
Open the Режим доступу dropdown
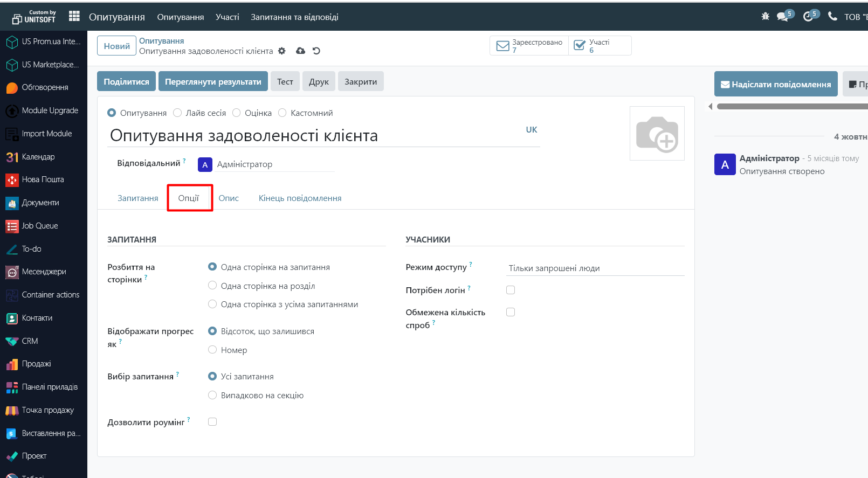[x=595, y=268]
